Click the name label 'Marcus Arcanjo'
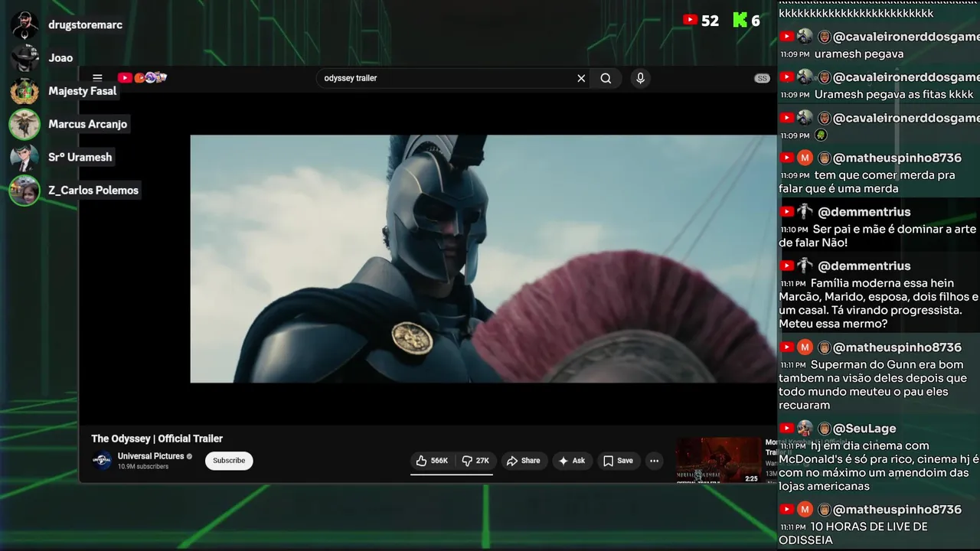Screen dimensions: 980x551 pos(88,124)
